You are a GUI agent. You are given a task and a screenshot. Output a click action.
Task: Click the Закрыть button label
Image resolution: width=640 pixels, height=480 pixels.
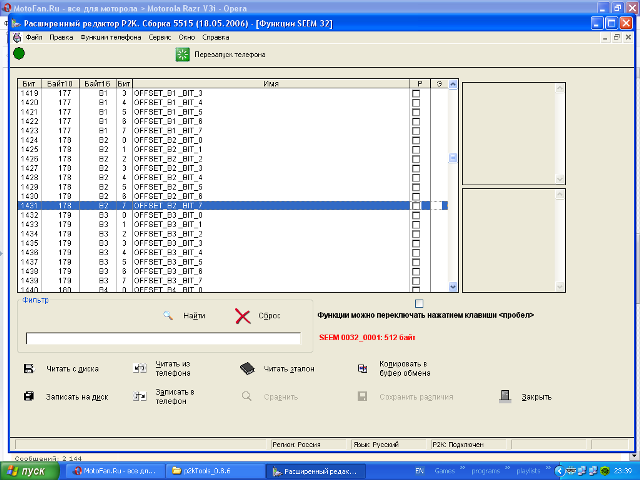(x=536, y=397)
